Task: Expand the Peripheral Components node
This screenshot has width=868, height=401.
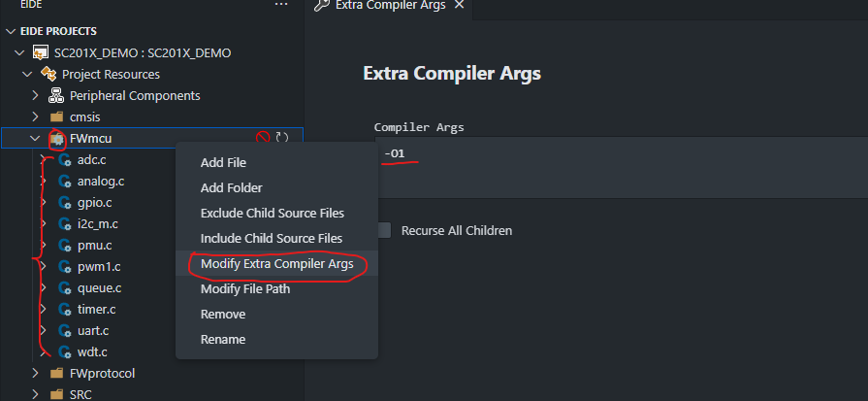Action: click(x=36, y=95)
